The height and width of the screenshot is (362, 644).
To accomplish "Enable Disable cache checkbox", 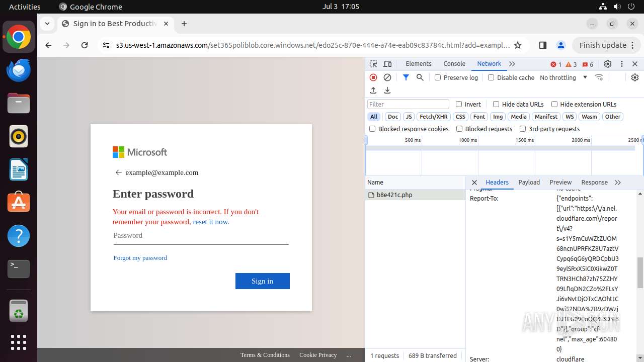I will click(x=491, y=77).
